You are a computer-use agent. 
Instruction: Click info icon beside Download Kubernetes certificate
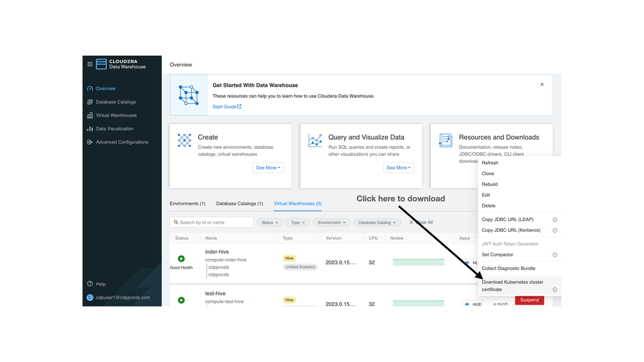click(555, 290)
